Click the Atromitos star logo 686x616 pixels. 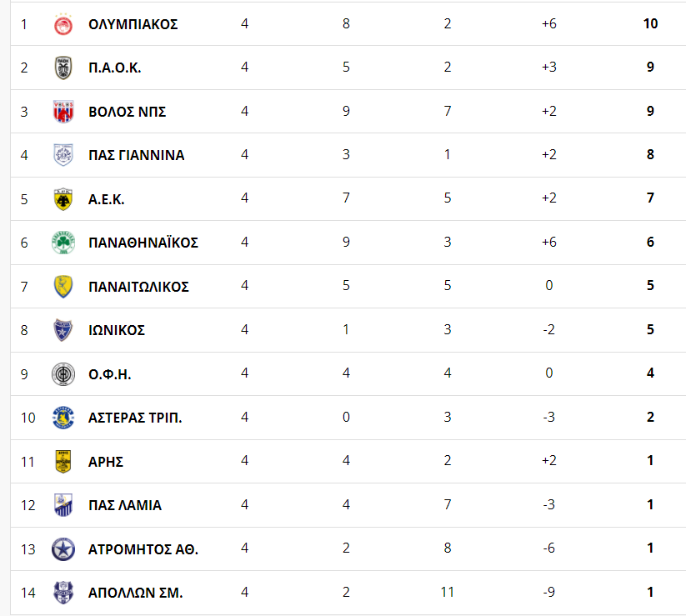point(63,549)
